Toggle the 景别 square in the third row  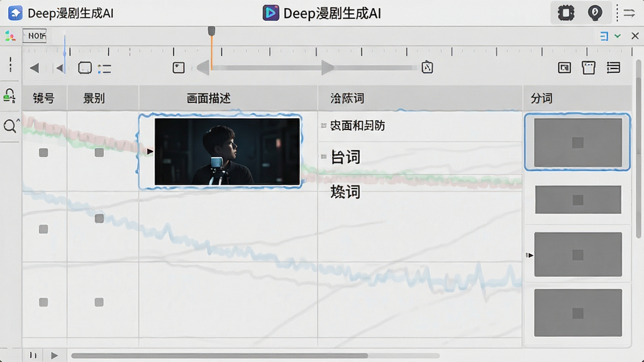click(x=99, y=302)
